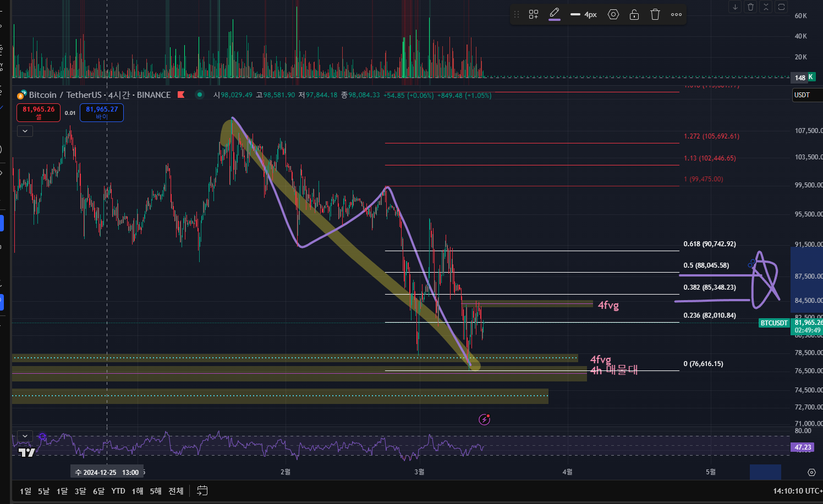Select the 3달 date range

point(80,491)
